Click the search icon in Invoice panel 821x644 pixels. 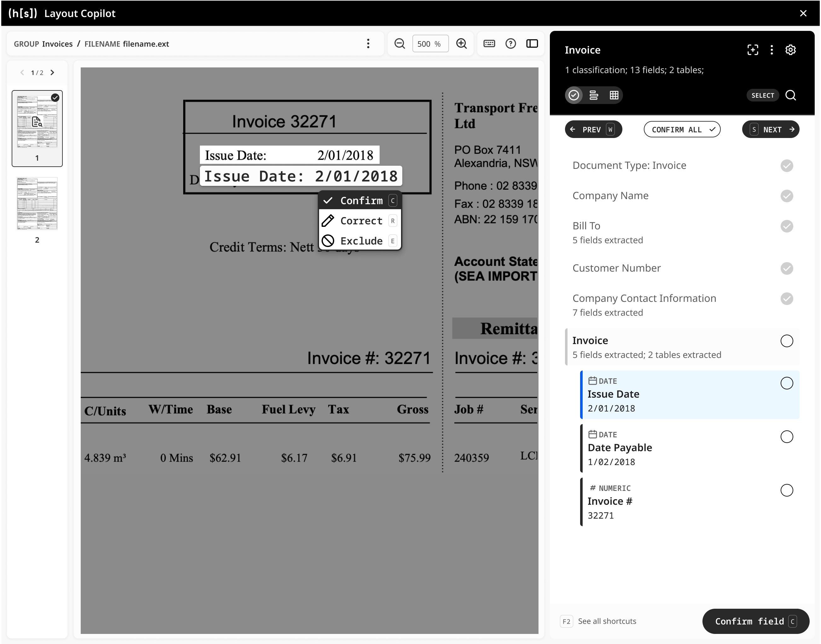click(x=791, y=95)
